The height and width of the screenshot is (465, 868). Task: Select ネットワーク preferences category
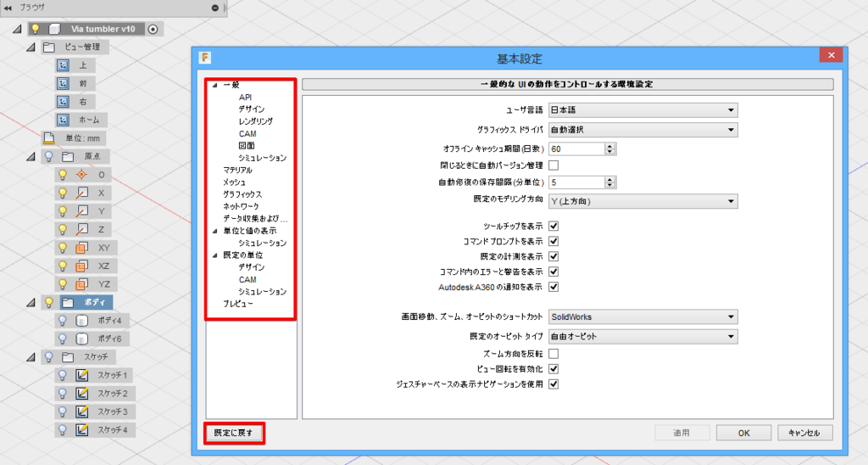pyautogui.click(x=241, y=206)
